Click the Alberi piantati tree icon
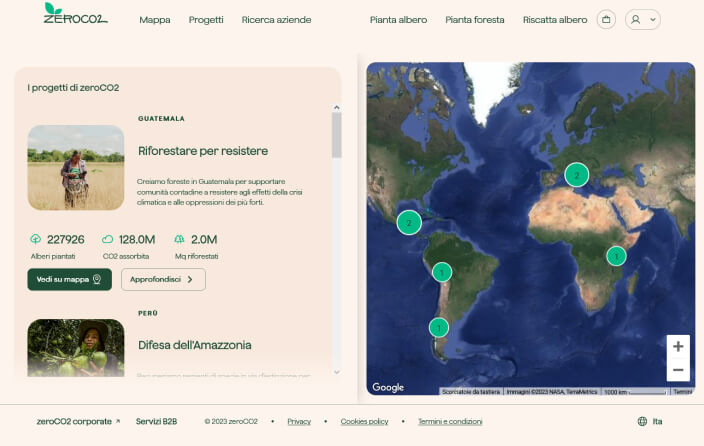Viewport: 704px width, 446px height. click(35, 239)
